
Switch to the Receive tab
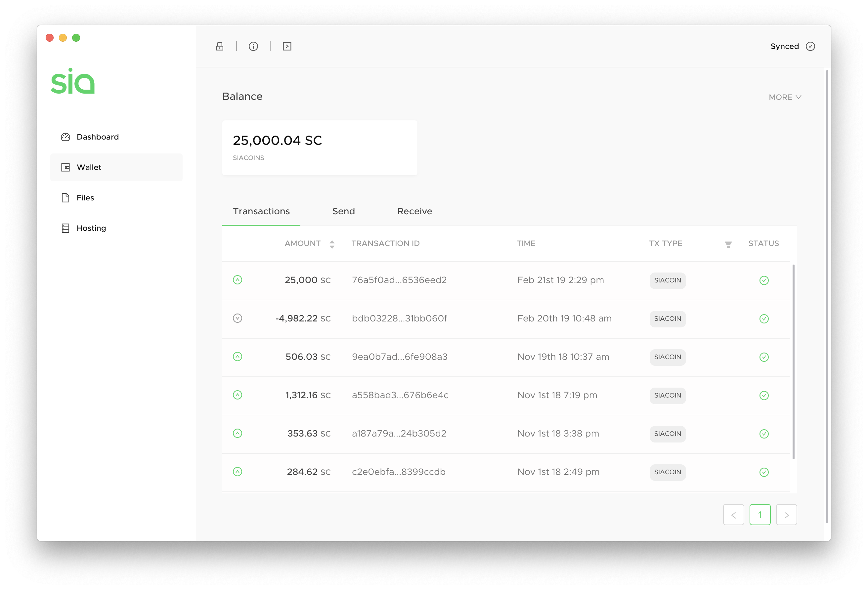pyautogui.click(x=414, y=211)
